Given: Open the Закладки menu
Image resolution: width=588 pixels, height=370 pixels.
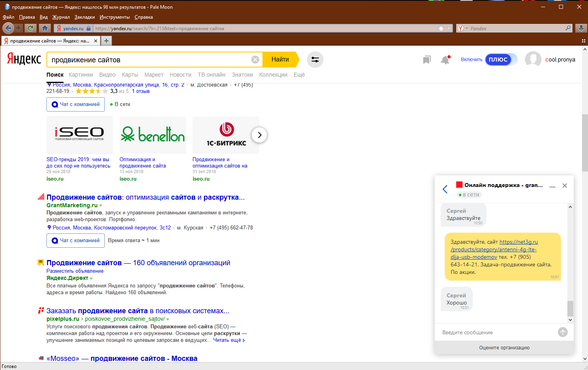Looking at the screenshot, I should (x=85, y=17).
